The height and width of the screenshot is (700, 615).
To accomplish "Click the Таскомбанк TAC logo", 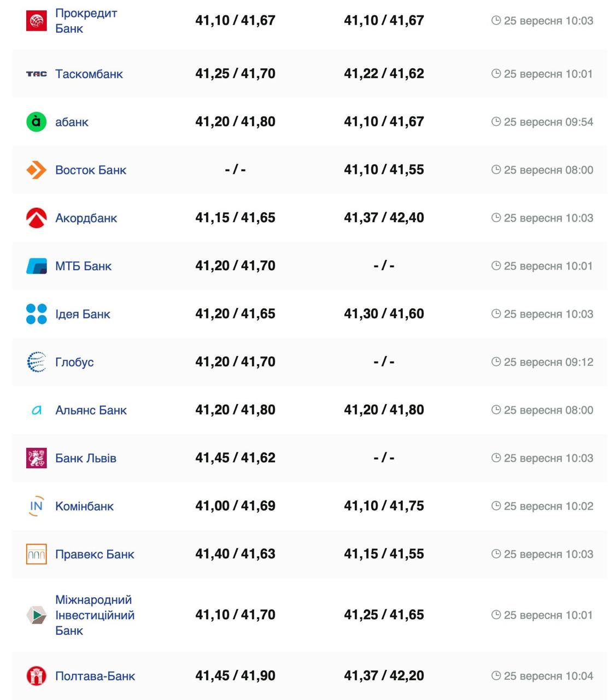I will [37, 74].
